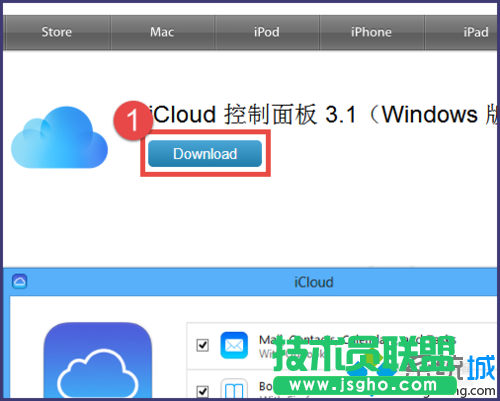Toggle the Bookmarks checkbox in iCloud window

point(203,392)
